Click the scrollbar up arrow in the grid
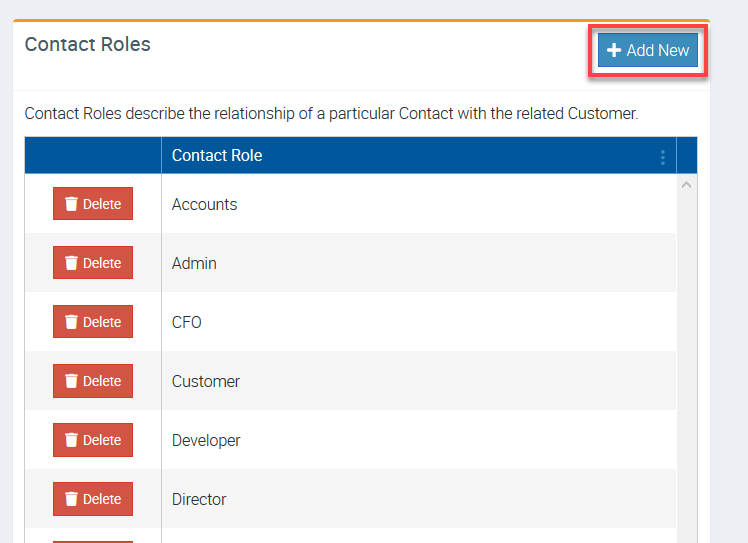Viewport: 748px width, 543px height. (x=686, y=185)
